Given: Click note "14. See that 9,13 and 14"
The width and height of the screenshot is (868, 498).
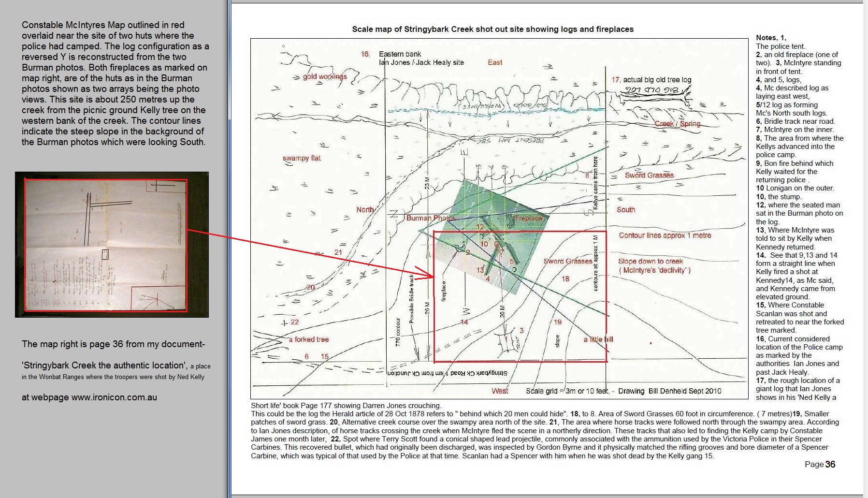Looking at the screenshot, I should point(796,255).
